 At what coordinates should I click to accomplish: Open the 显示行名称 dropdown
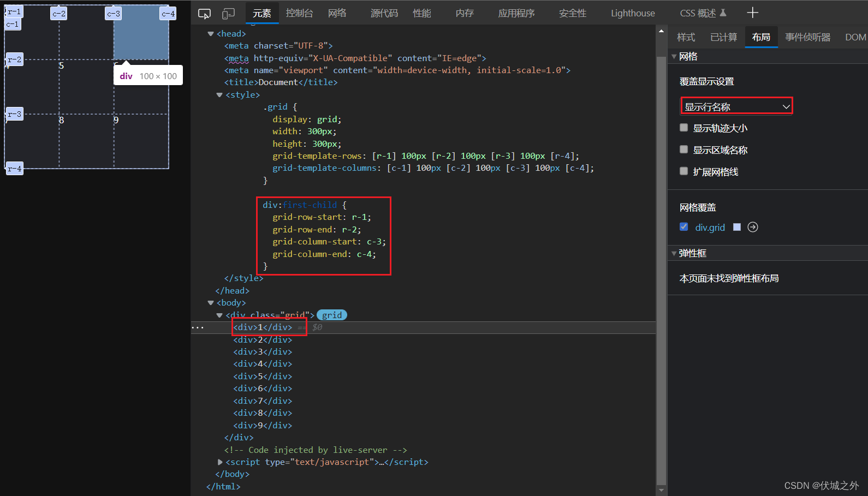[736, 106]
